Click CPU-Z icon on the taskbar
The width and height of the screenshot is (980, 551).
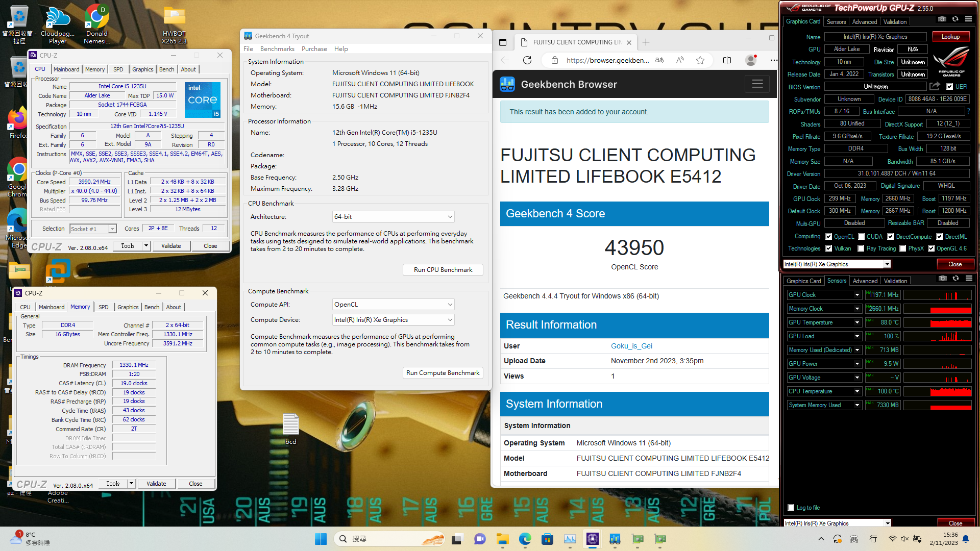[x=593, y=539]
